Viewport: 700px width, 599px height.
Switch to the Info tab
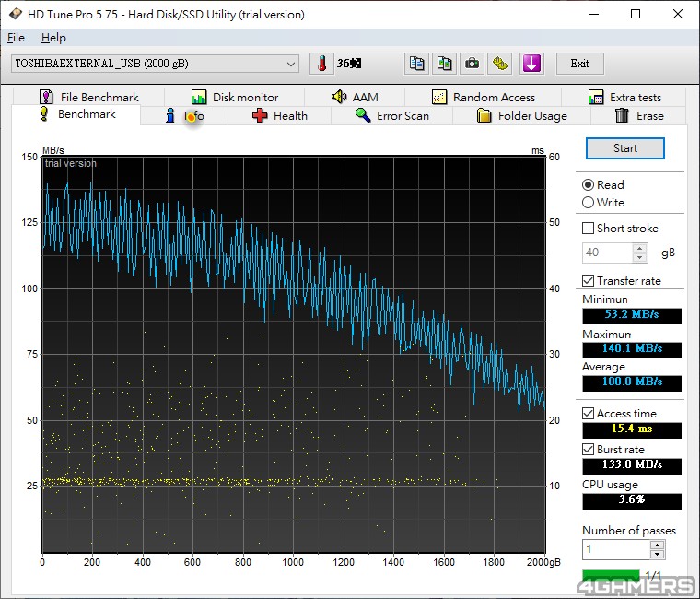184,116
